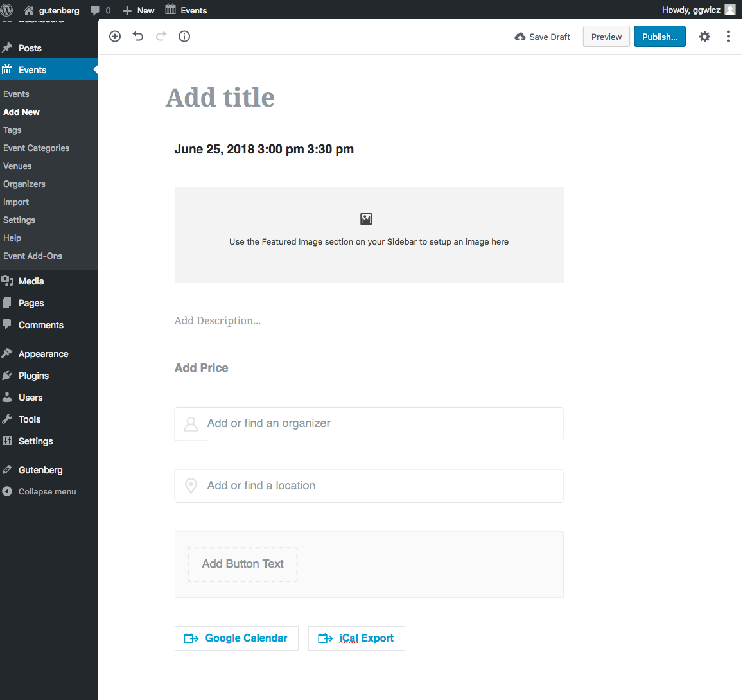Screen dimensions: 743x700
Task: Open the more options ellipsis menu
Action: click(728, 37)
